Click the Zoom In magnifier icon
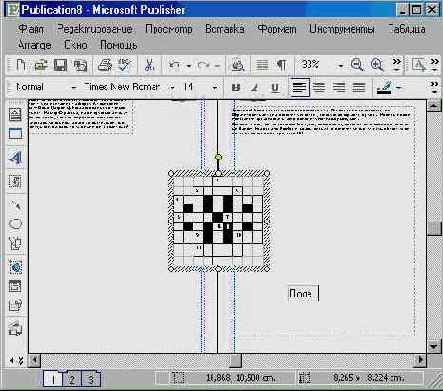Screen dimensions: 443x391 pos(377,65)
